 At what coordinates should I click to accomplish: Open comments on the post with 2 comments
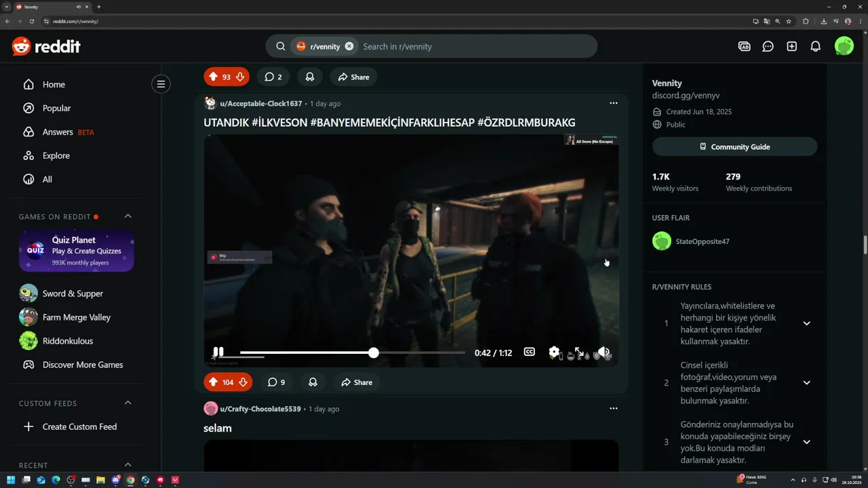tap(273, 77)
